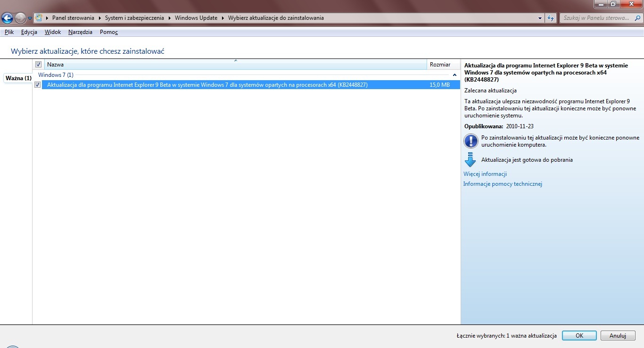644x348 pixels.
Task: Go back with the blue Back arrow
Action: (x=7, y=18)
